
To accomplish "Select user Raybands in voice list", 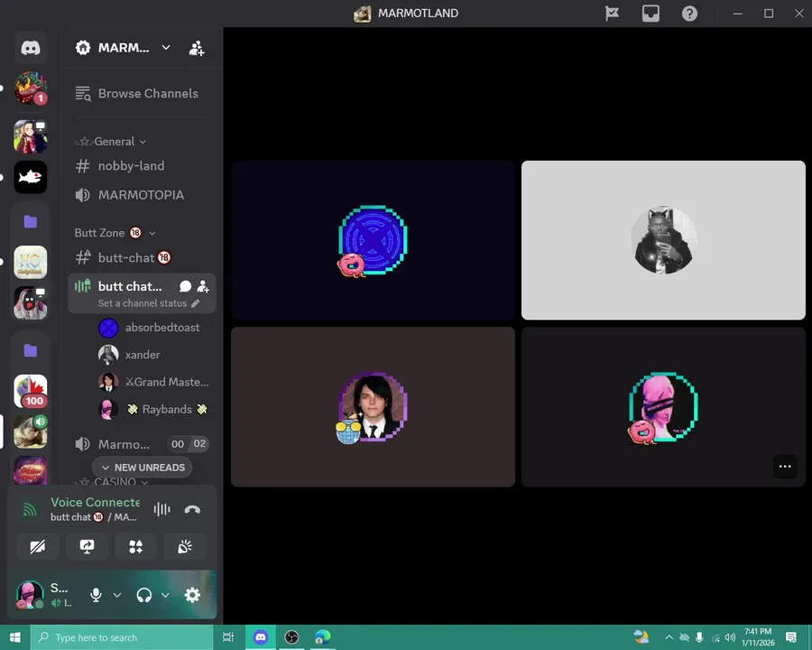I will point(153,409).
